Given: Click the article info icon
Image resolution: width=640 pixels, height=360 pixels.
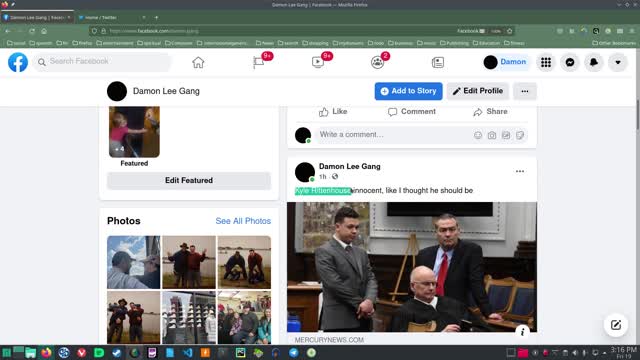Looking at the screenshot, I should coord(522,332).
